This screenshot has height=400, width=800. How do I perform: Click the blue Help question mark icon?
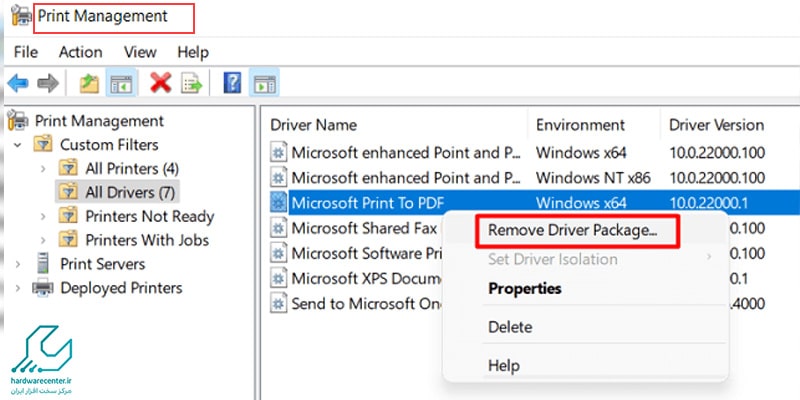232,83
